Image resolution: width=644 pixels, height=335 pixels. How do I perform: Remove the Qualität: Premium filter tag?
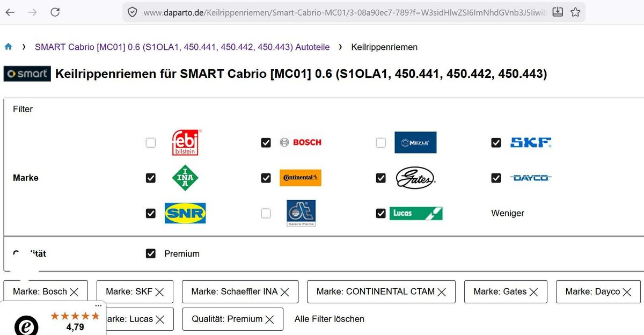coord(269,319)
